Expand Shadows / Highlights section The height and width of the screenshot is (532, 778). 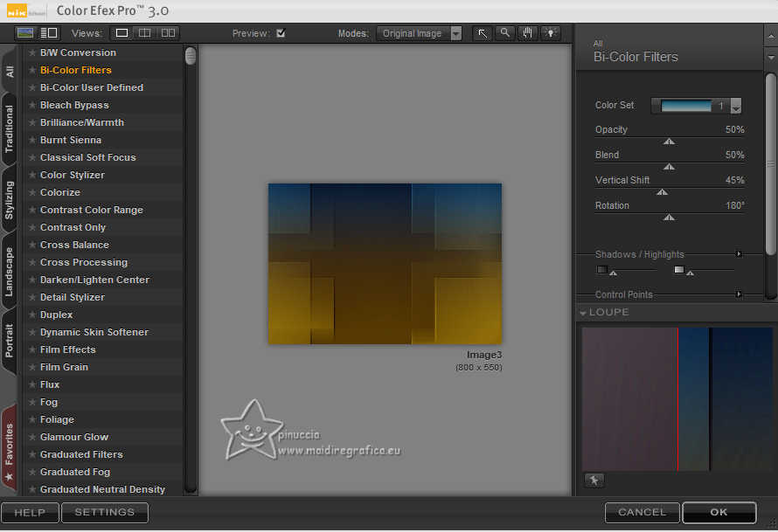click(739, 254)
